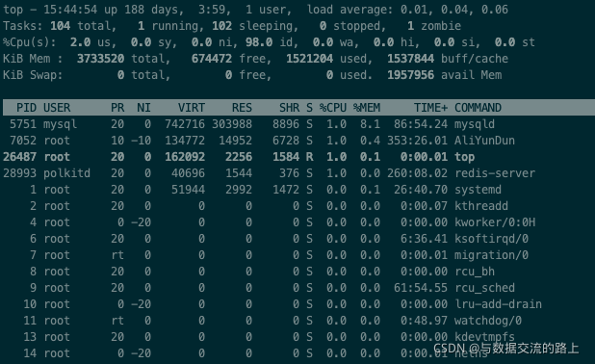Click the TIME+ column header
This screenshot has width=595, height=364.
430,108
